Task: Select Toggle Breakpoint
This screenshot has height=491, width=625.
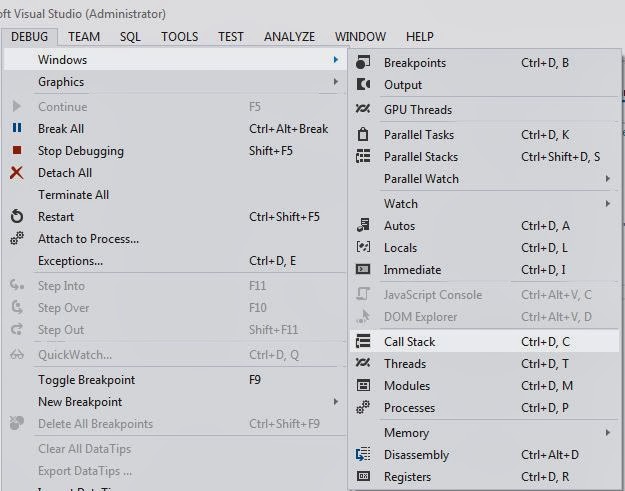Action: tap(175, 379)
